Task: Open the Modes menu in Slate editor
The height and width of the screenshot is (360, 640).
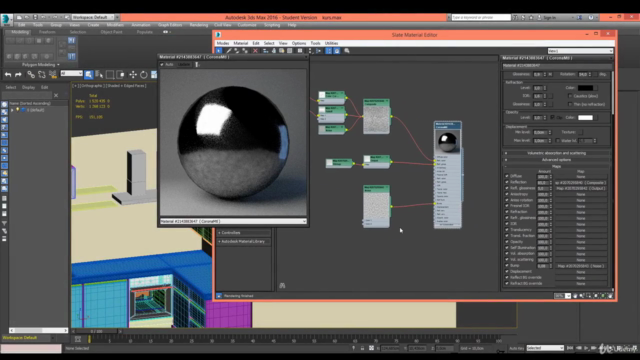Action: coord(223,43)
